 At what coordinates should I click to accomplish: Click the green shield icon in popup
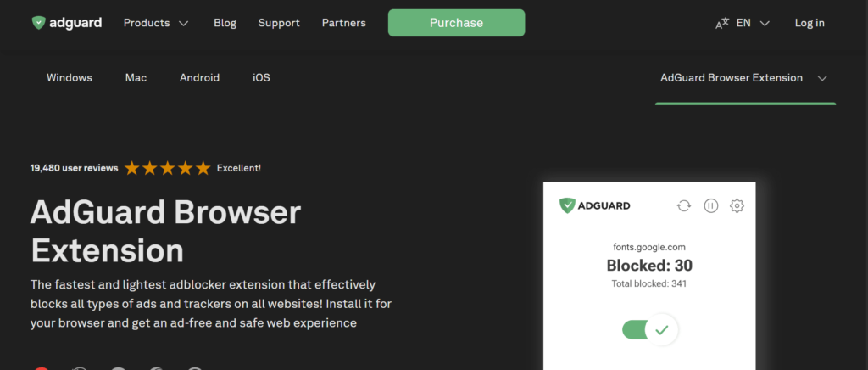point(568,205)
